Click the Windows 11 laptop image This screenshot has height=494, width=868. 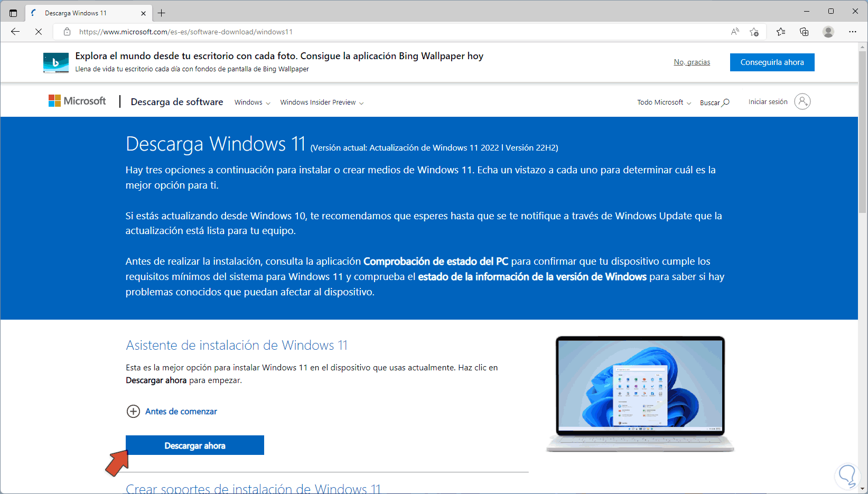pos(640,394)
